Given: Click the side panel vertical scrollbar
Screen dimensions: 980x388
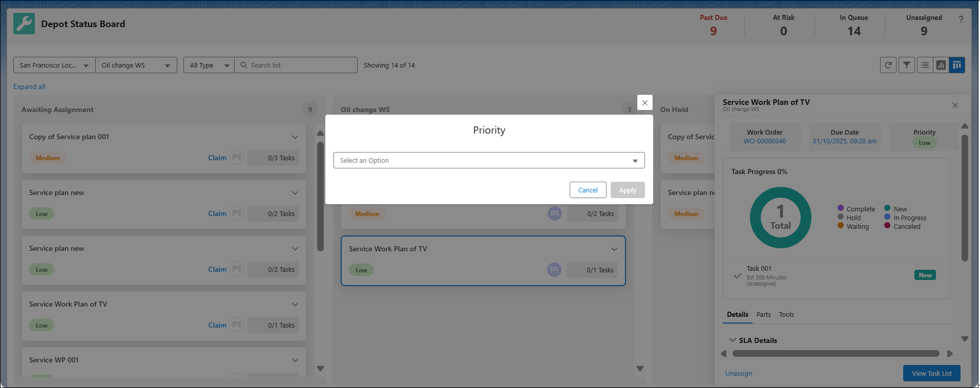Looking at the screenshot, I should (965, 198).
